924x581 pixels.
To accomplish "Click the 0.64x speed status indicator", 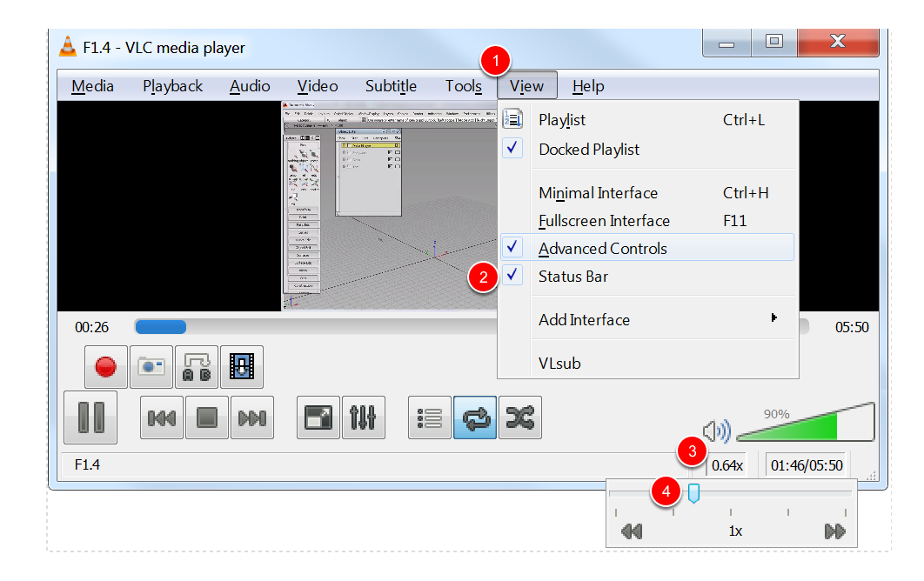I will coord(727,465).
